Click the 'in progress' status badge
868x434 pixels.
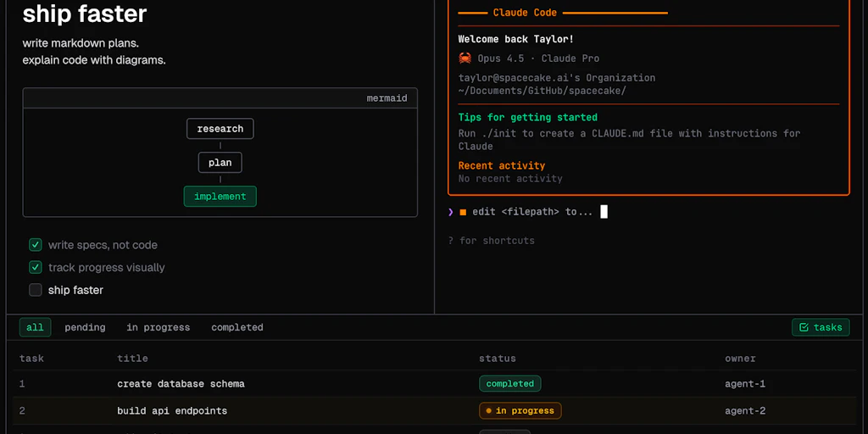coord(520,411)
